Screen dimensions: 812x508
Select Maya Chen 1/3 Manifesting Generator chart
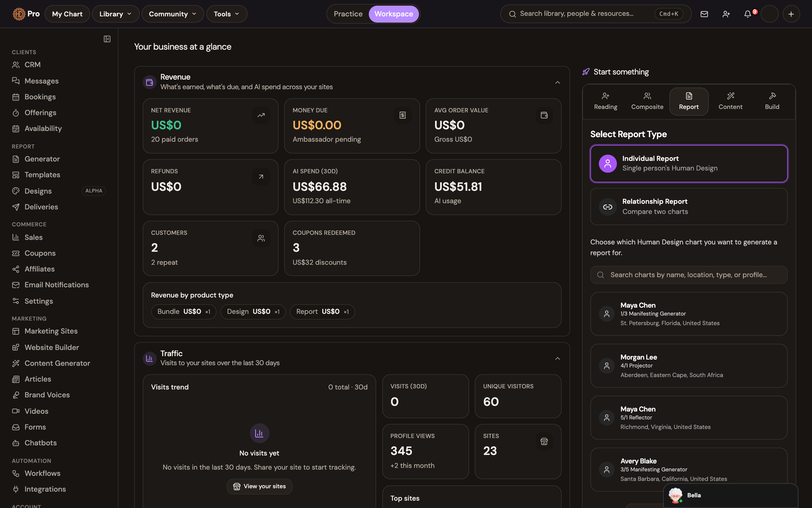[x=689, y=314]
